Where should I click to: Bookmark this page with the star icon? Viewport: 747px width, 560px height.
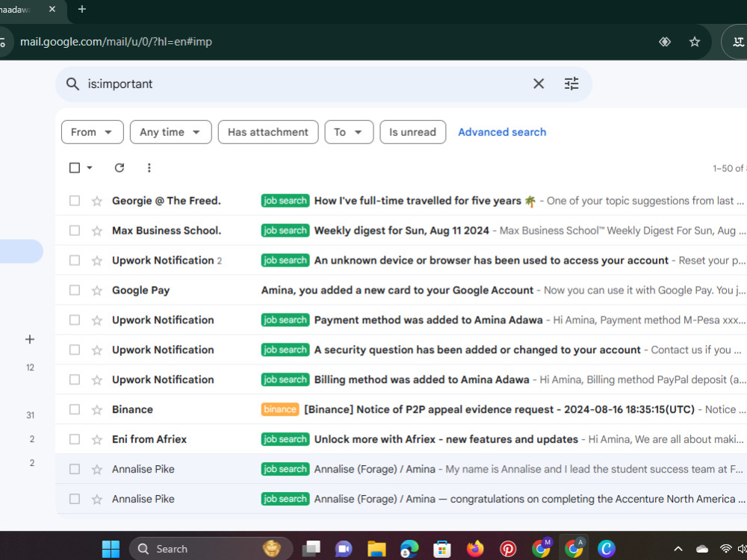tap(695, 42)
